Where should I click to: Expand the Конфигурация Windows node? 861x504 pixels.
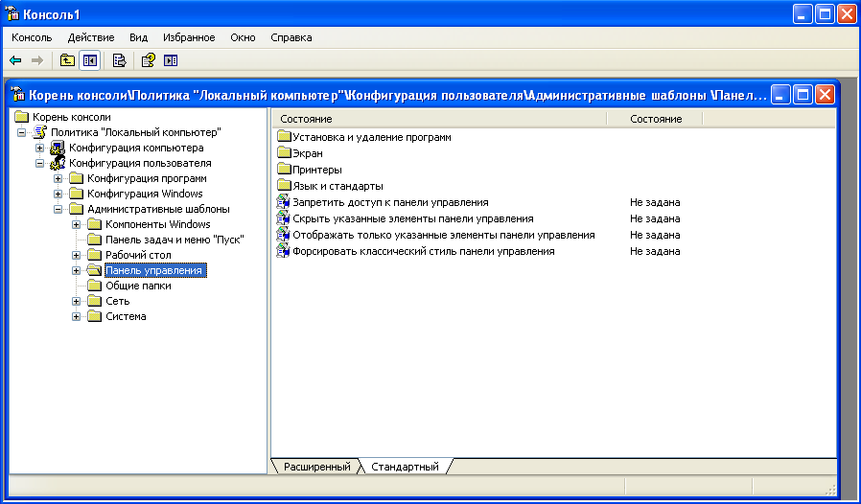coord(58,194)
